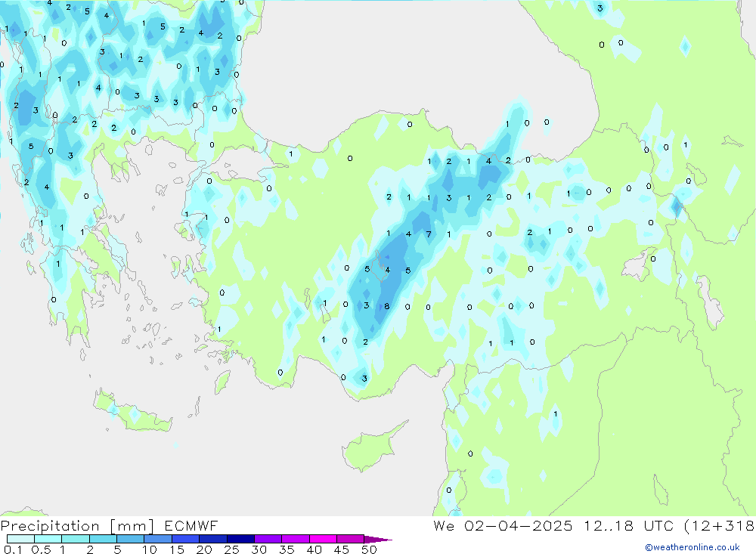Click the 'We 02-04-2025' date text
Image resolution: width=756 pixels, height=554 pixels.
(503, 526)
